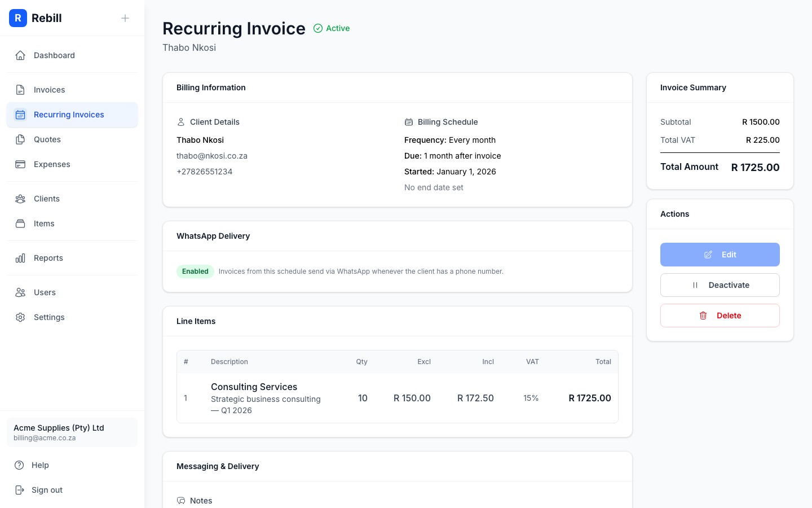Click the Notes speech bubble icon
Image resolution: width=812 pixels, height=508 pixels.
pos(181,501)
